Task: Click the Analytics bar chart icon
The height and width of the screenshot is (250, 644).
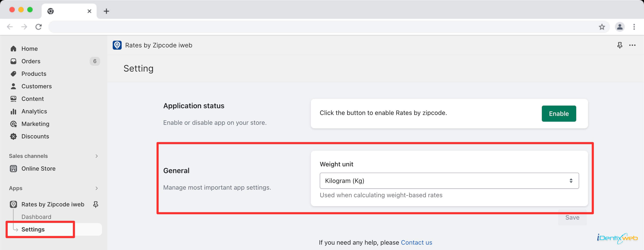Action: pos(13,111)
